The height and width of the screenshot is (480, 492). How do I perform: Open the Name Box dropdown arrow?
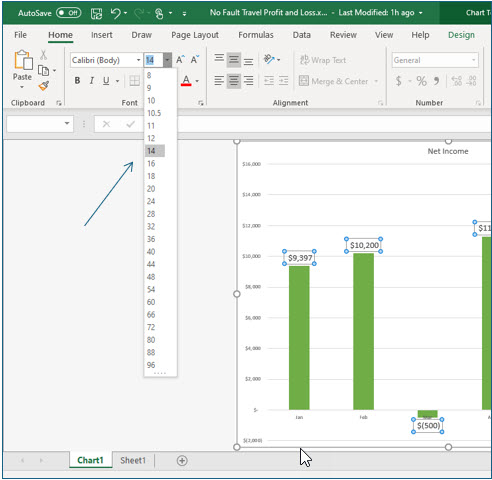[67, 124]
